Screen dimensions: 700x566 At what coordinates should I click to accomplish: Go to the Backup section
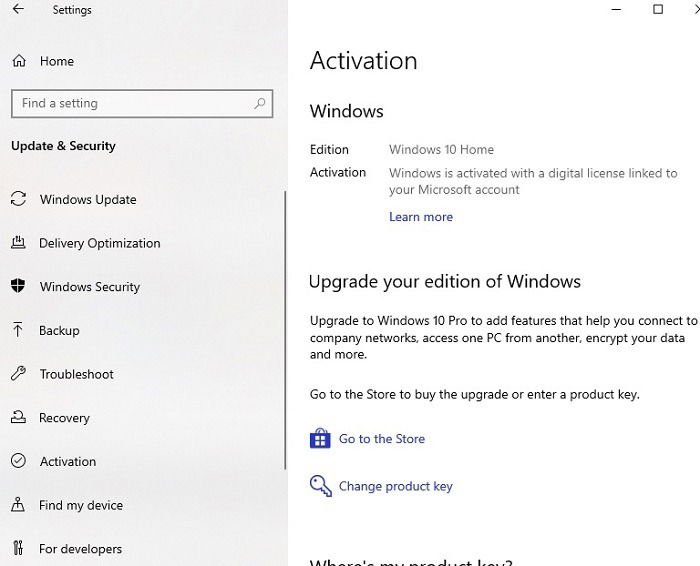click(x=59, y=331)
